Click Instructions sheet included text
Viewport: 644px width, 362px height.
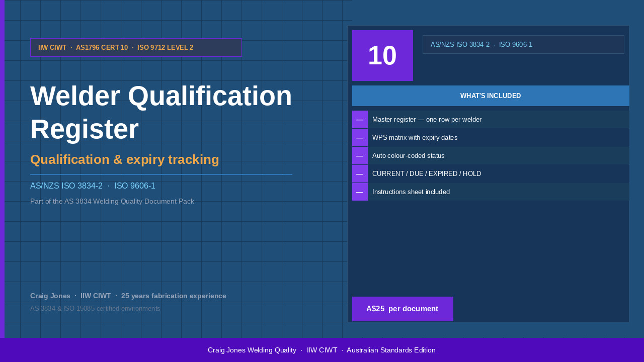pos(411,192)
